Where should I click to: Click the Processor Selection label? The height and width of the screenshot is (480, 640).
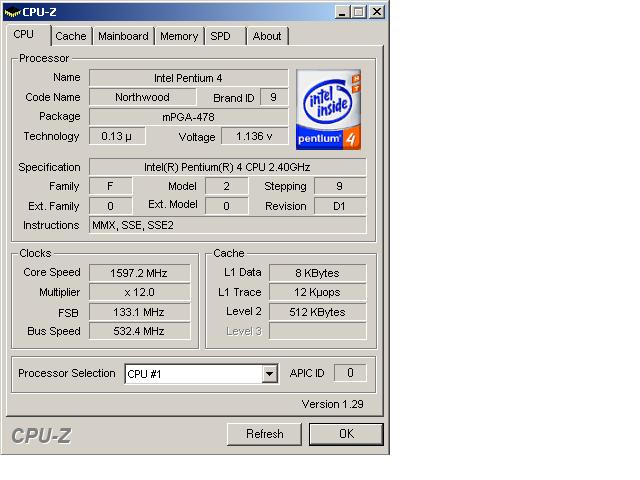coord(67,373)
